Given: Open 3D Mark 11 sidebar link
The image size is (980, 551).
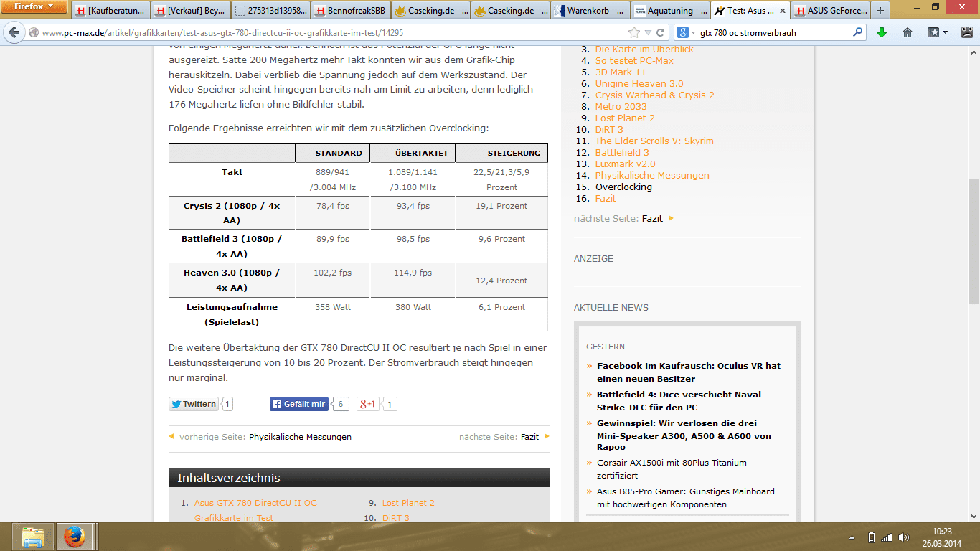Looking at the screenshot, I should (x=621, y=72).
